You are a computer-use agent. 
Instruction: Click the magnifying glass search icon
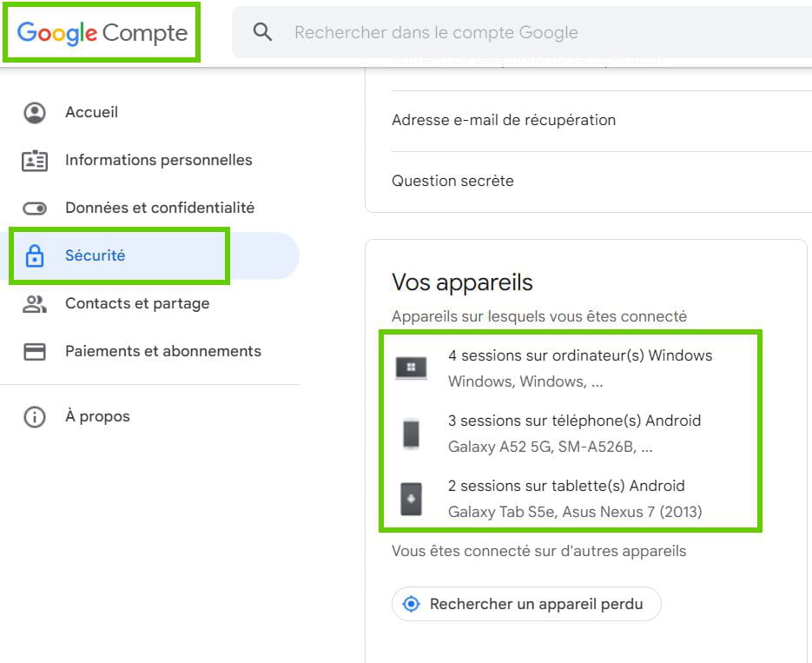tap(262, 32)
